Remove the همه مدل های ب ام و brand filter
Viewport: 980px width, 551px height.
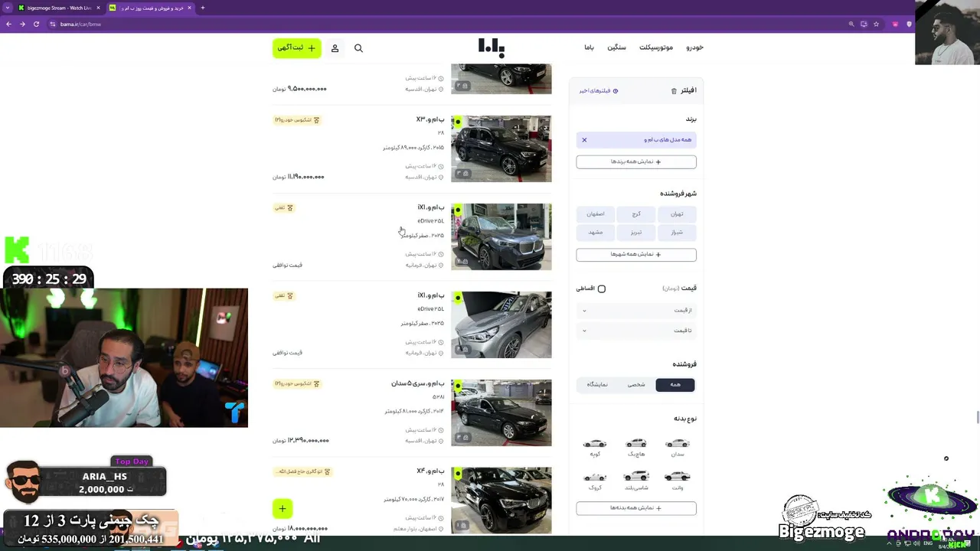(x=584, y=140)
